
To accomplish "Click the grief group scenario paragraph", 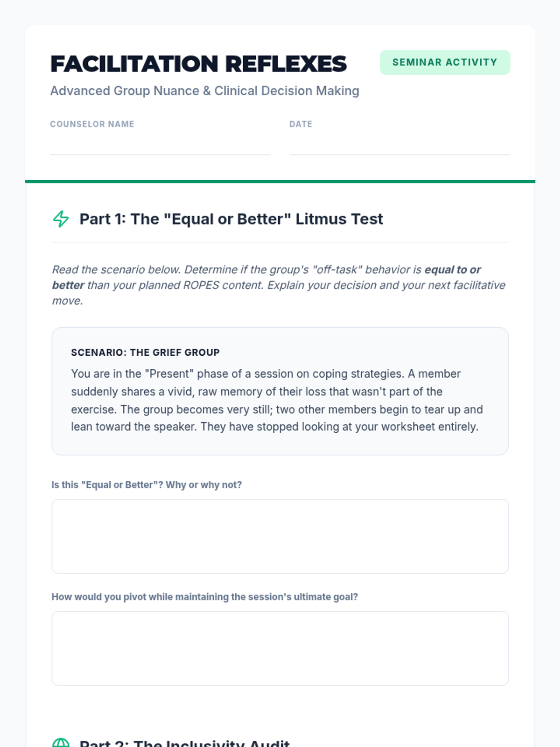I will [277, 400].
